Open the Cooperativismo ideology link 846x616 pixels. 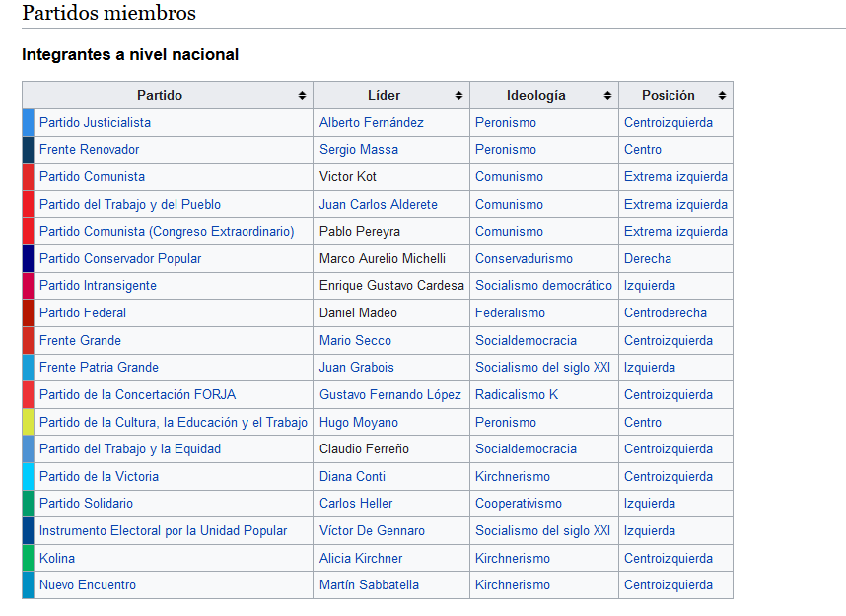tap(519, 504)
